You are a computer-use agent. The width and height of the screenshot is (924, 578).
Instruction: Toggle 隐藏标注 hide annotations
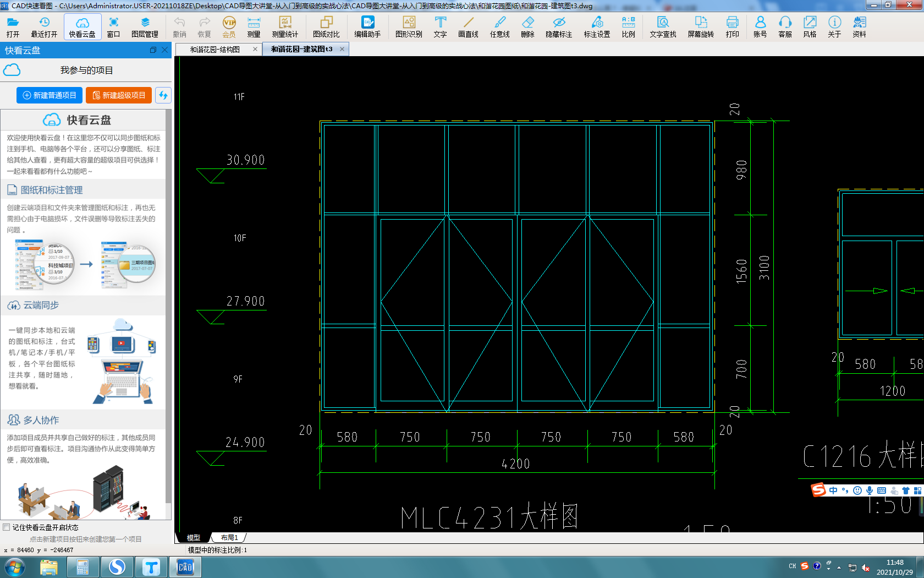[559, 26]
